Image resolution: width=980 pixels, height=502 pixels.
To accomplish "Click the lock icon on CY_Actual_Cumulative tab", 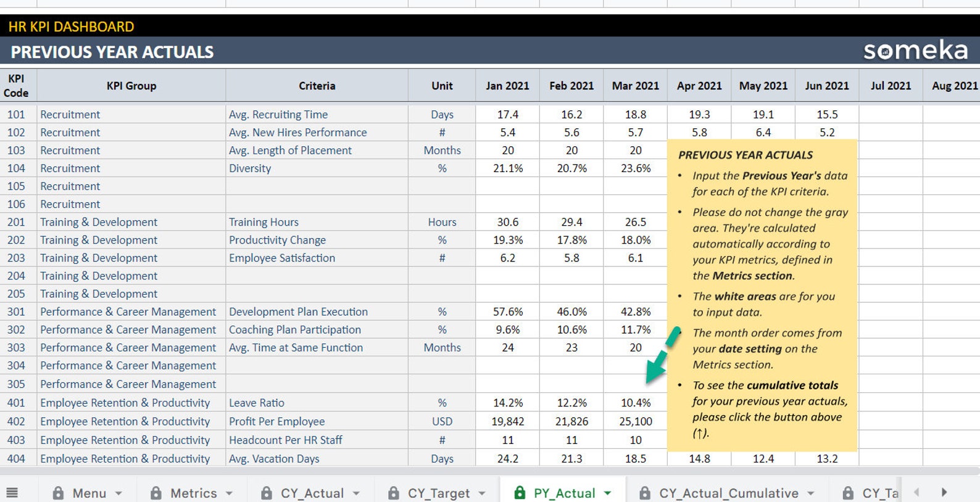I will coord(645,493).
